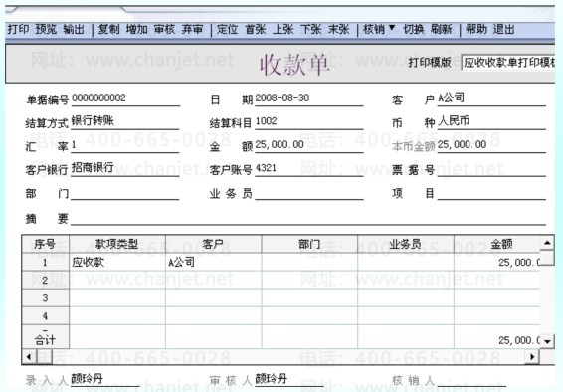The image size is (563, 392).
Task: Click the empty 业务员 header field
Action: (309, 193)
